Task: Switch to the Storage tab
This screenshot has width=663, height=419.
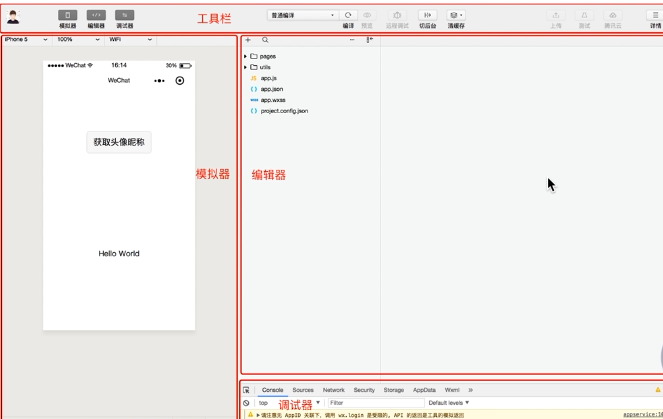Action: (394, 390)
